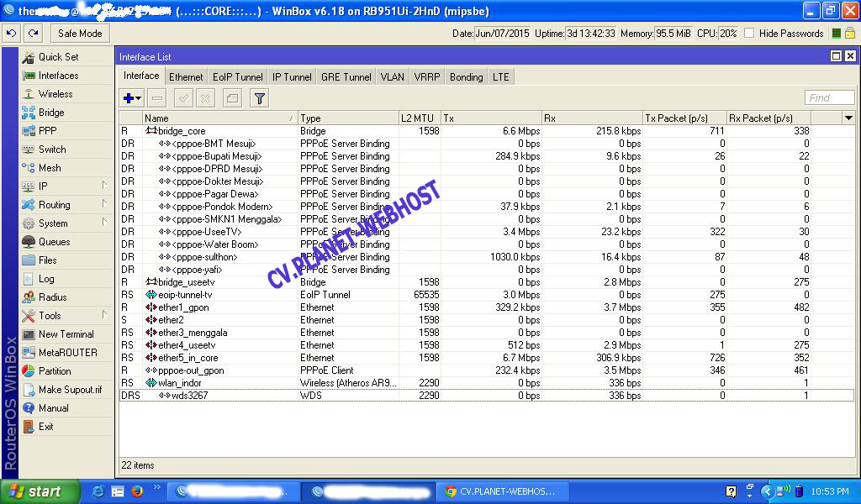
Task: Switch to the EoIP Tunnel tab
Action: point(237,76)
